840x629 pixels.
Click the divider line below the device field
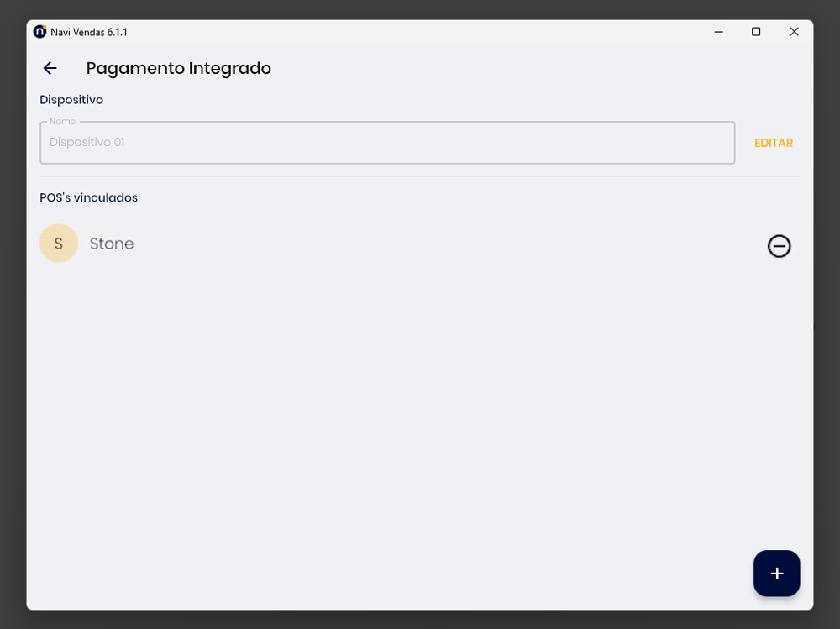coord(420,176)
